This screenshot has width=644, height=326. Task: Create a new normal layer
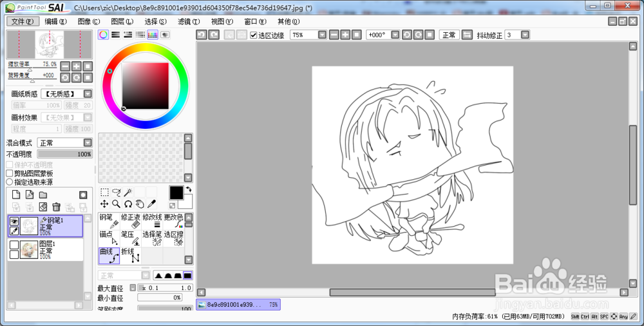[16, 195]
